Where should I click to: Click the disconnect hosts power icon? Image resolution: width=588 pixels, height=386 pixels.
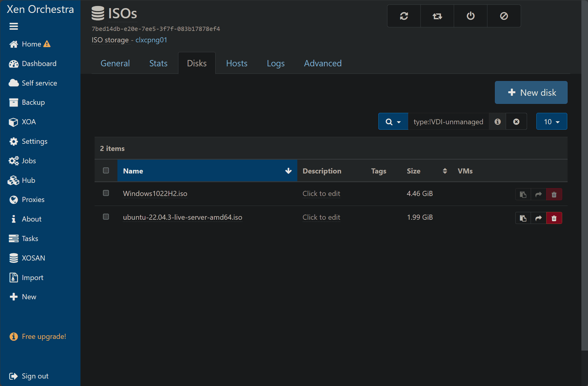pos(471,16)
